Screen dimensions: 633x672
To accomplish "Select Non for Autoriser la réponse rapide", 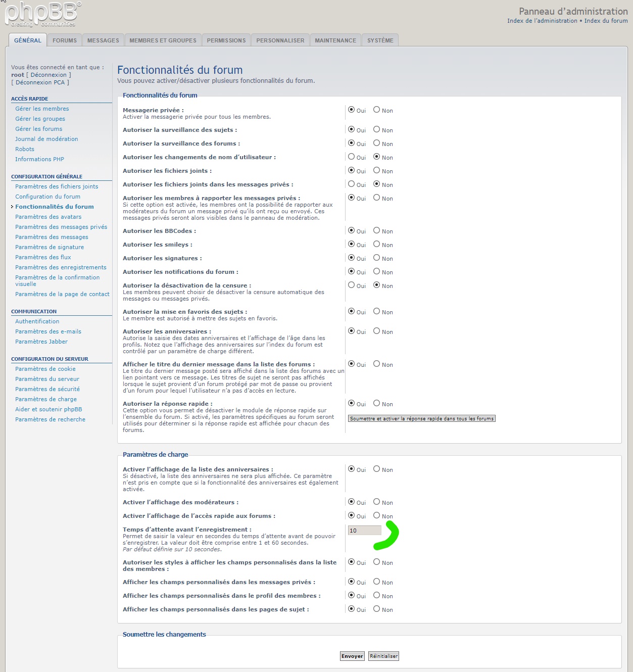I will point(376,403).
